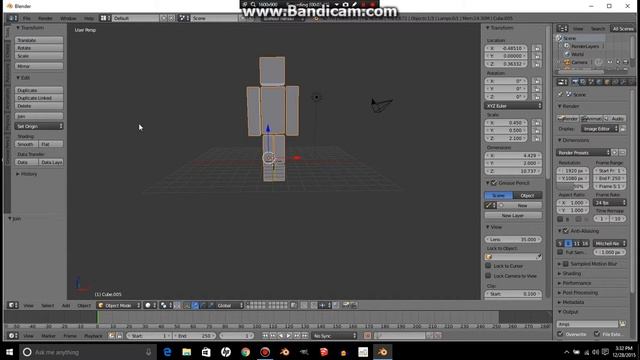The image size is (640, 360).
Task: Open the Image Editor display dropdown
Action: pos(600,129)
